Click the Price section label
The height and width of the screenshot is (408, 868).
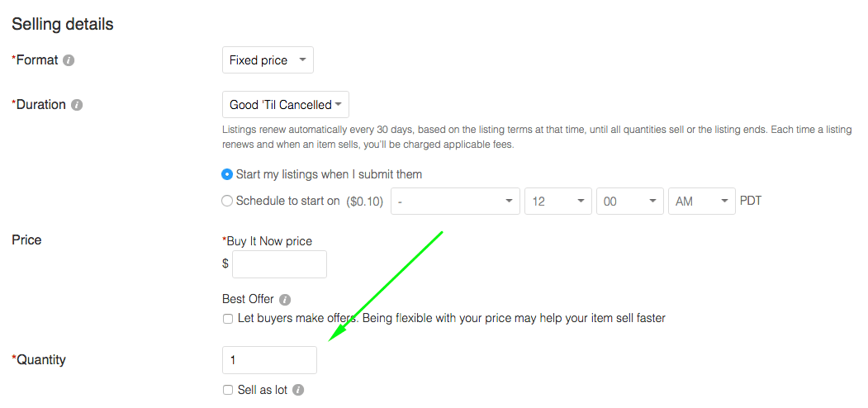[x=26, y=240]
